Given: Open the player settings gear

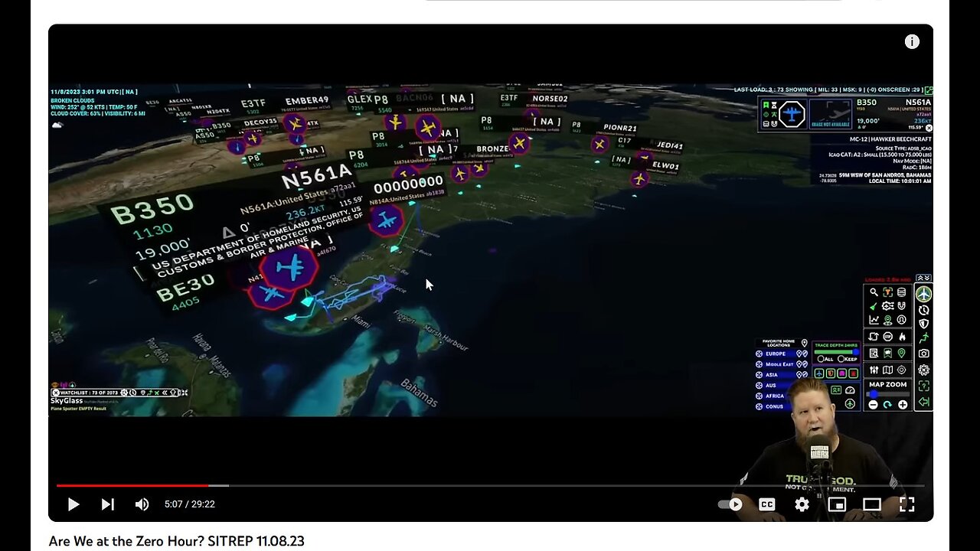Looking at the screenshot, I should click(x=802, y=504).
